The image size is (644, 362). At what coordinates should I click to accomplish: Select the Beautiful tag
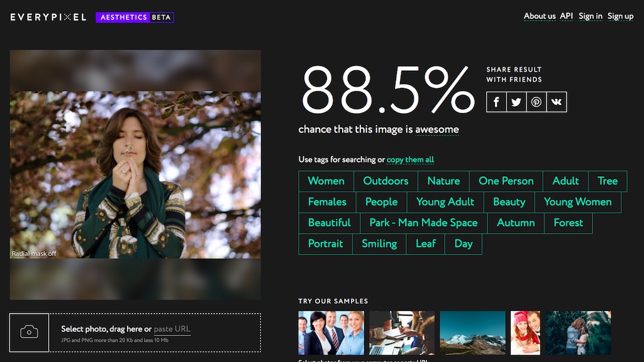(x=330, y=223)
